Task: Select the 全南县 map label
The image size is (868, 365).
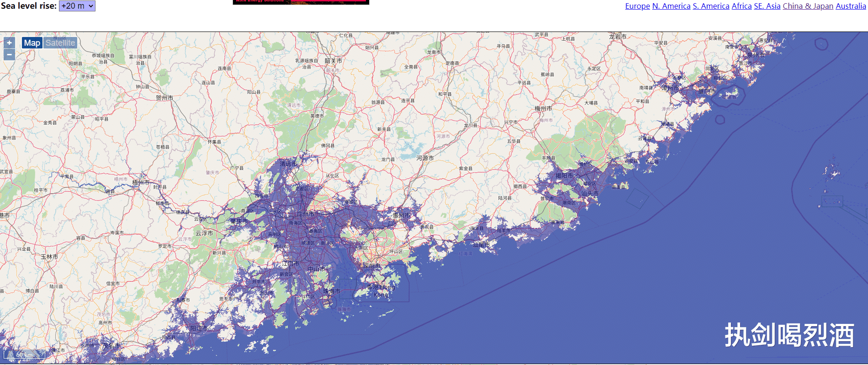Action: 411,67
